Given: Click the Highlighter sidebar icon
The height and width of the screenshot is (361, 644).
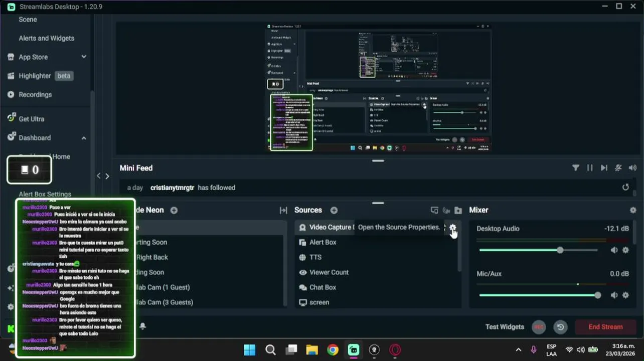Looking at the screenshot, I should [x=11, y=76].
